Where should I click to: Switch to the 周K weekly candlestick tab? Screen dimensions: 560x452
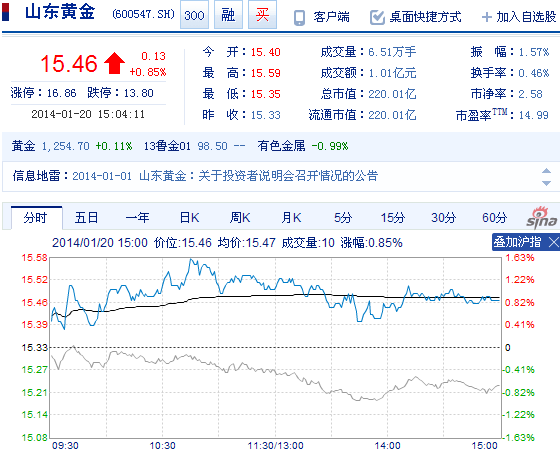240,218
